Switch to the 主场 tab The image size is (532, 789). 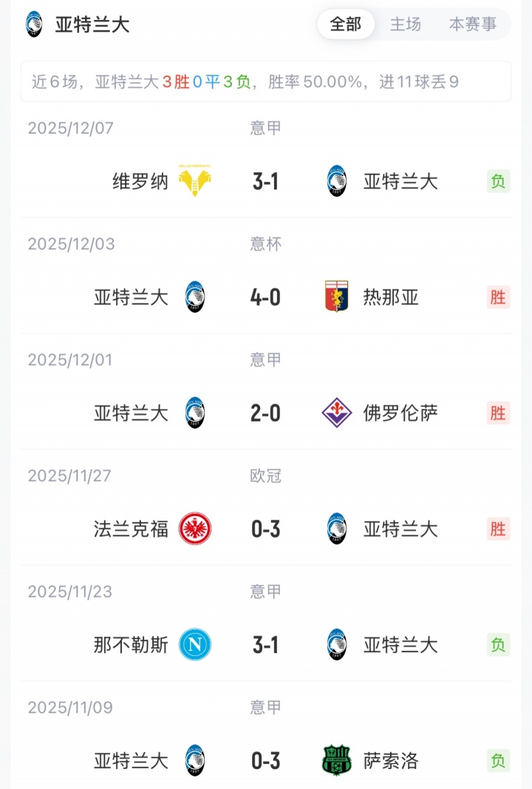(x=406, y=24)
